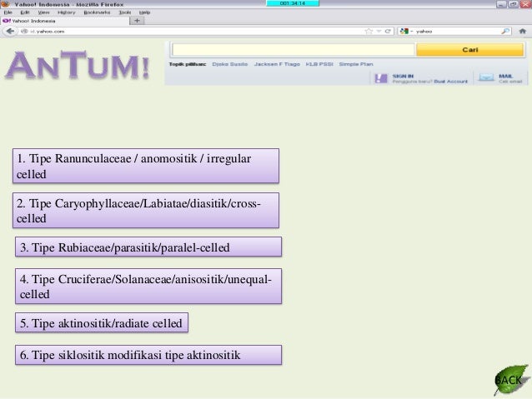Image resolution: width=532 pixels, height=399 pixels.
Task: Select Tipe siklositik modifikasi box
Action: point(148,355)
